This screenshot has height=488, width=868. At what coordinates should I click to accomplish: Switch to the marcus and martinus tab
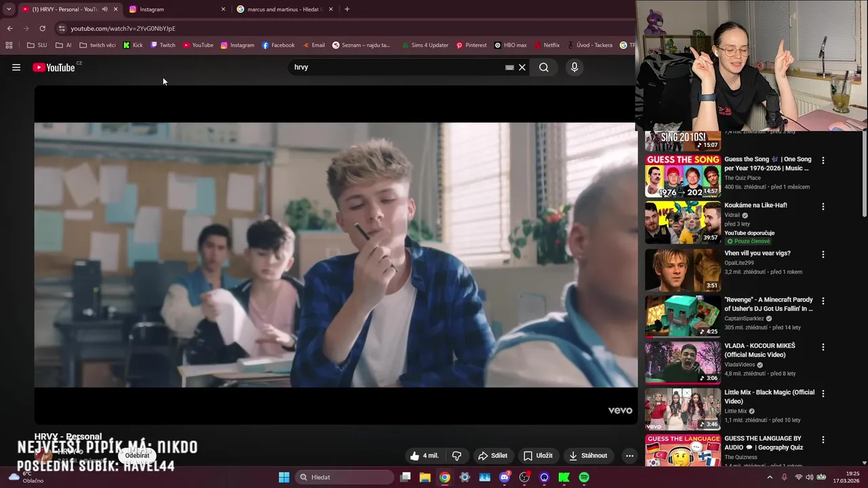[x=283, y=9]
